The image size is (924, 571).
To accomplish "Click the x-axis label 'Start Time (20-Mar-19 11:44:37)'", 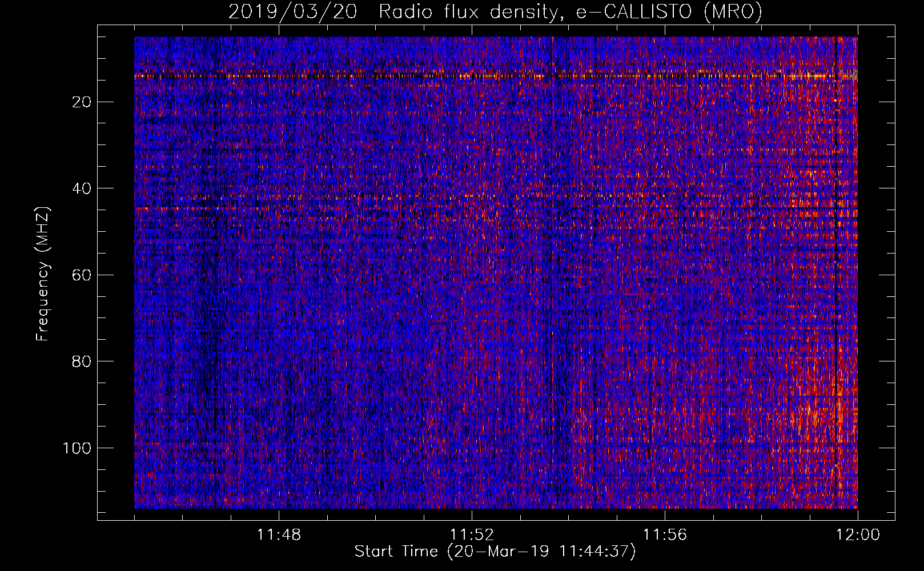I will [495, 552].
